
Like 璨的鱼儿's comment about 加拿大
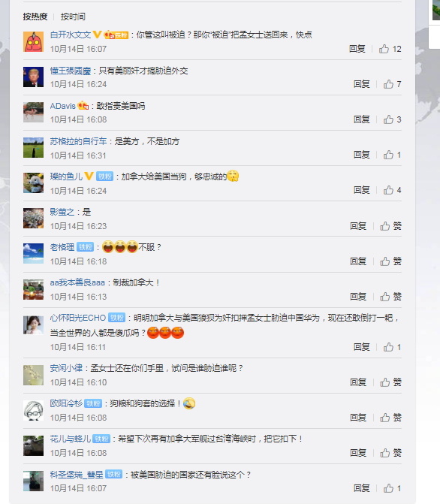(x=392, y=190)
